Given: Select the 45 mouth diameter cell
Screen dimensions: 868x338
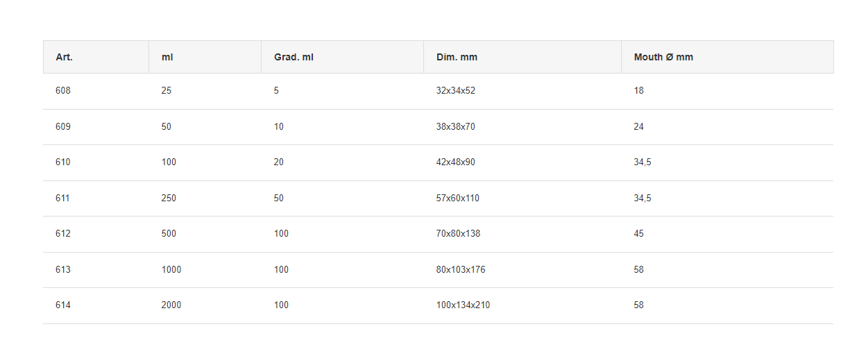Looking at the screenshot, I should tap(639, 234).
